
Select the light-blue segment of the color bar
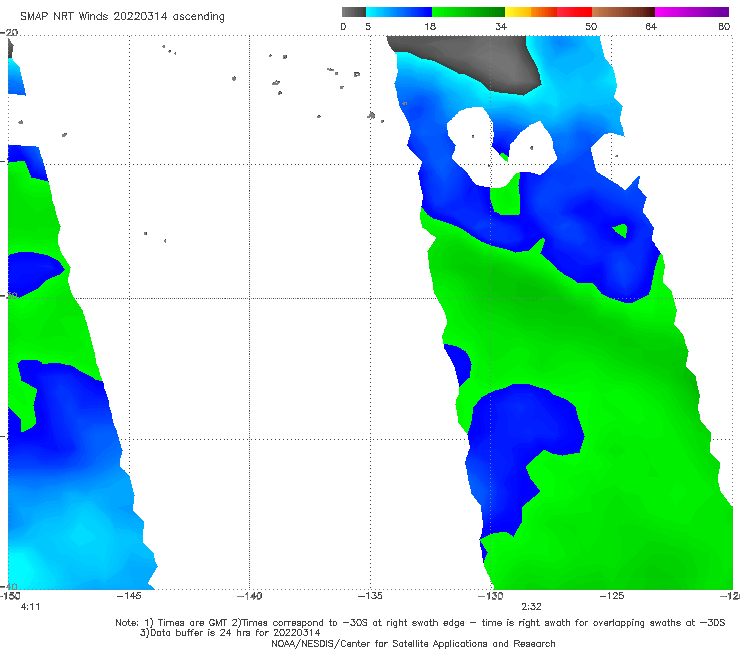(399, 12)
